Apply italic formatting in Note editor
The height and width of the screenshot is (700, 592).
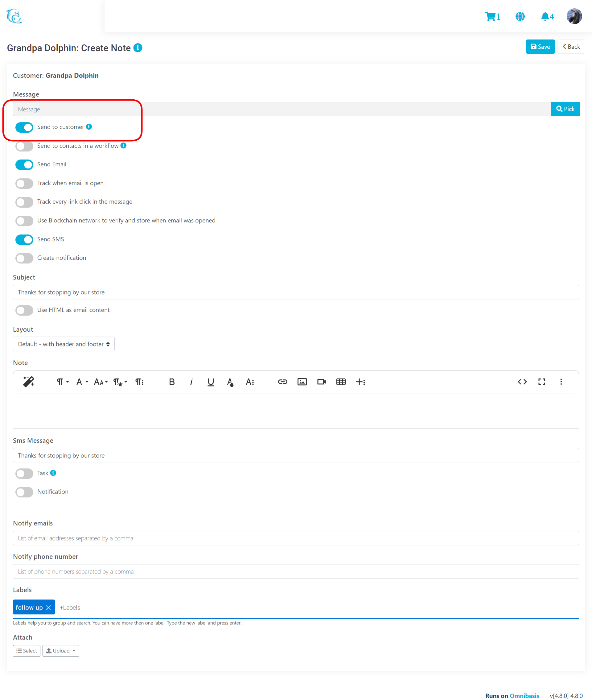(191, 382)
